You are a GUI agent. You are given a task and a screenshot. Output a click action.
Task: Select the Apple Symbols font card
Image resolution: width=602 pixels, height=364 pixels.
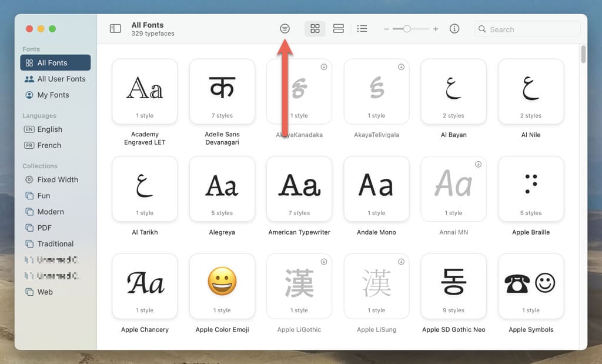point(531,286)
